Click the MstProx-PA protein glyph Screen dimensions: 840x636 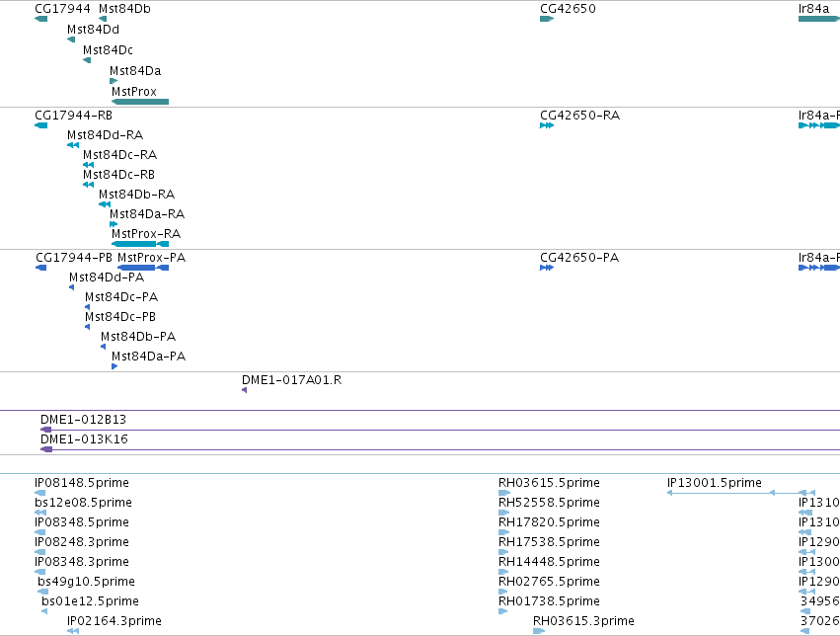(143, 268)
